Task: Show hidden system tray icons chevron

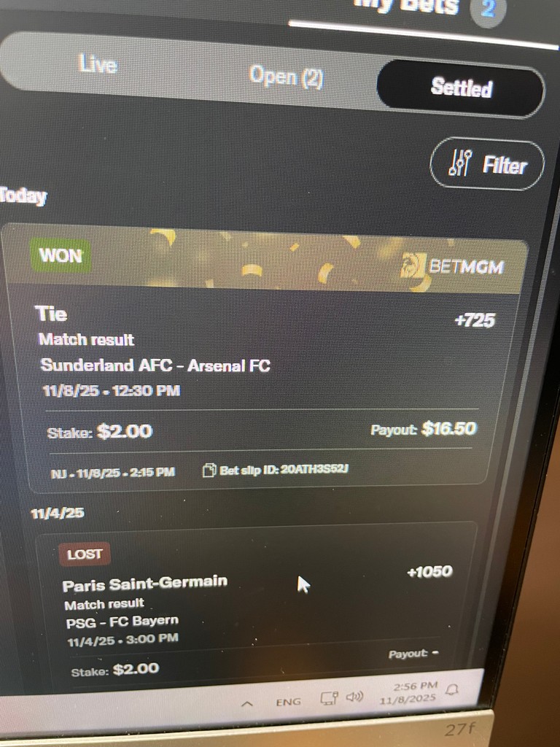Action: [x=247, y=703]
